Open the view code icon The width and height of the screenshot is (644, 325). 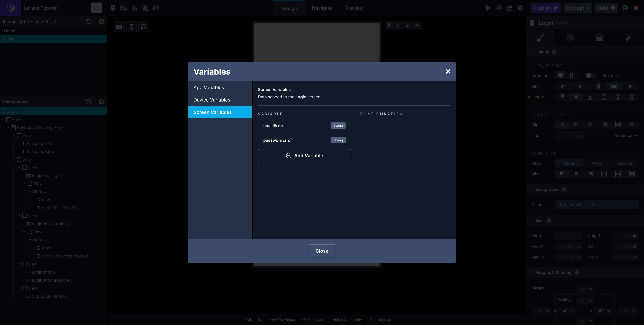coord(498,8)
